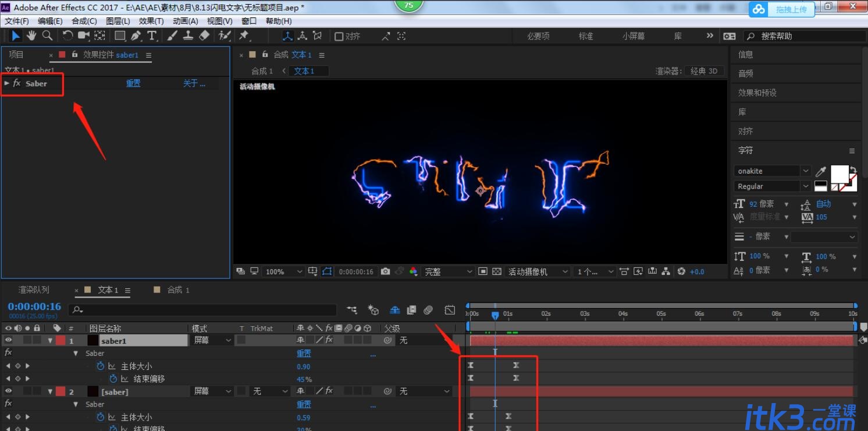The height and width of the screenshot is (431, 868).
Task: Toggle lock on 效果控件 saber1 panel
Action: (74, 54)
